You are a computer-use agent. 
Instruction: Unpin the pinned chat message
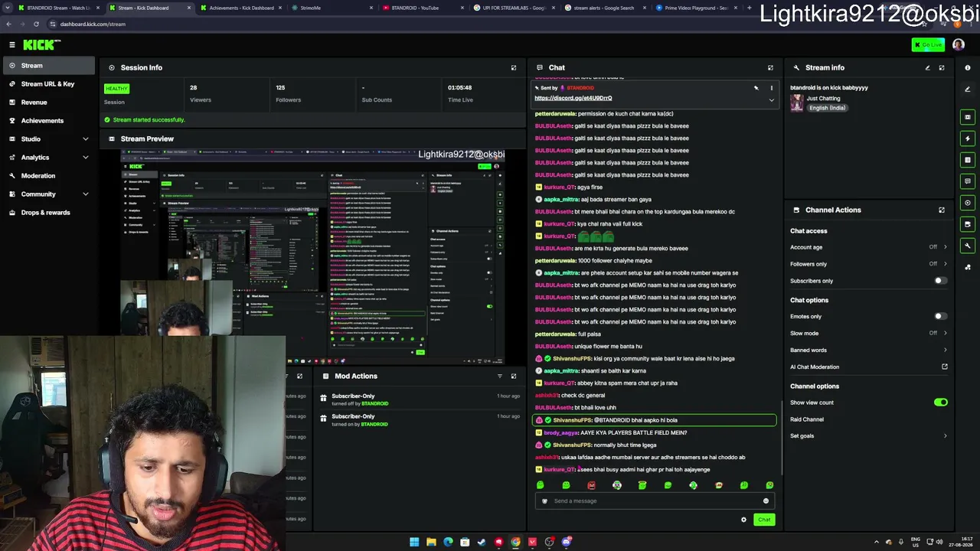(756, 88)
